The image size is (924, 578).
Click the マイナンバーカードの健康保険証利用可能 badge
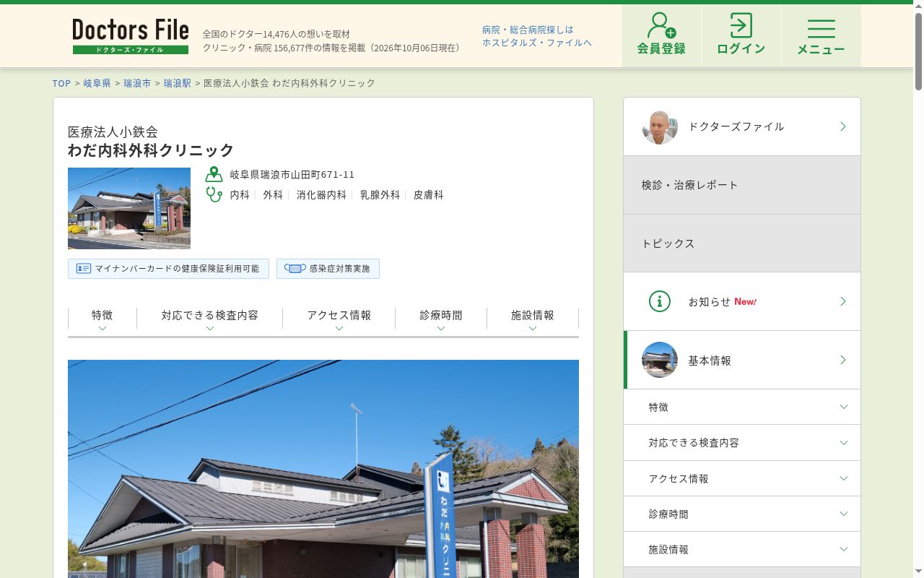[x=168, y=269]
